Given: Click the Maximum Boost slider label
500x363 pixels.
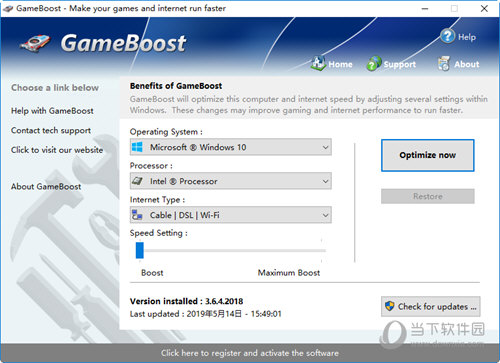Looking at the screenshot, I should coord(289,273).
